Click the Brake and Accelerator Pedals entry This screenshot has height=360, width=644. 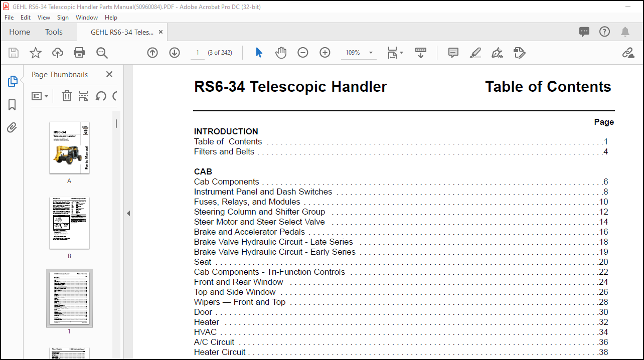pyautogui.click(x=401, y=232)
